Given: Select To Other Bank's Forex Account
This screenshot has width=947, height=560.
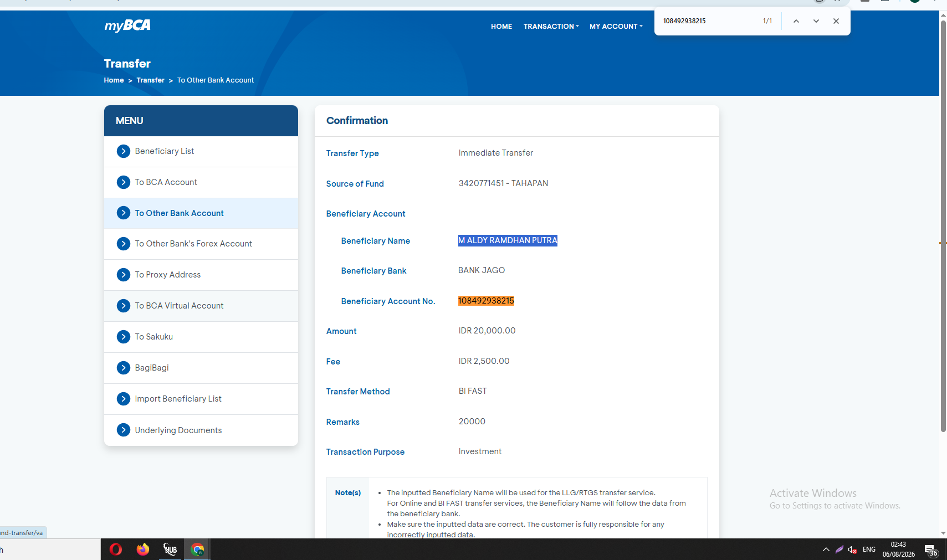Looking at the screenshot, I should tap(201, 244).
